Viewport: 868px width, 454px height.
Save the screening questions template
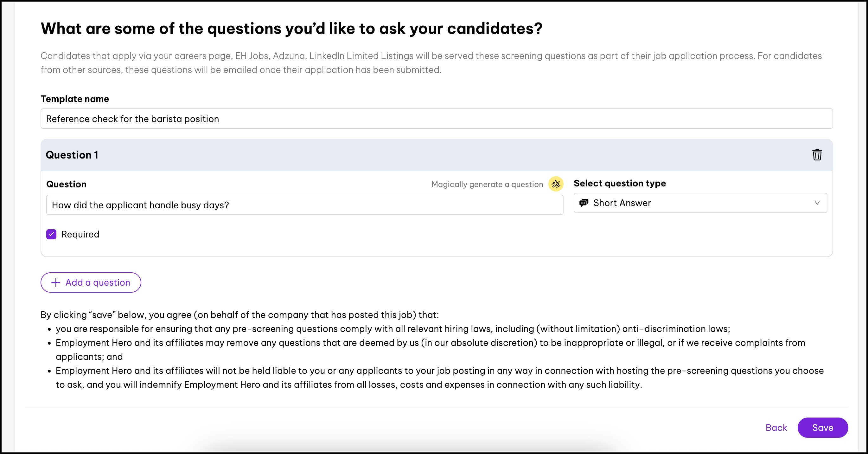point(822,428)
